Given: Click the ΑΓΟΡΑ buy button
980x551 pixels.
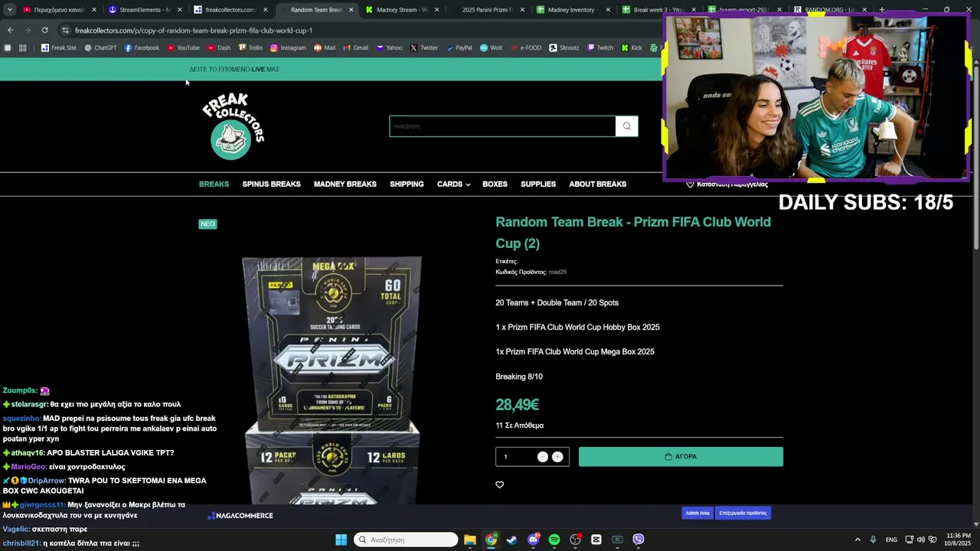Looking at the screenshot, I should coord(681,457).
